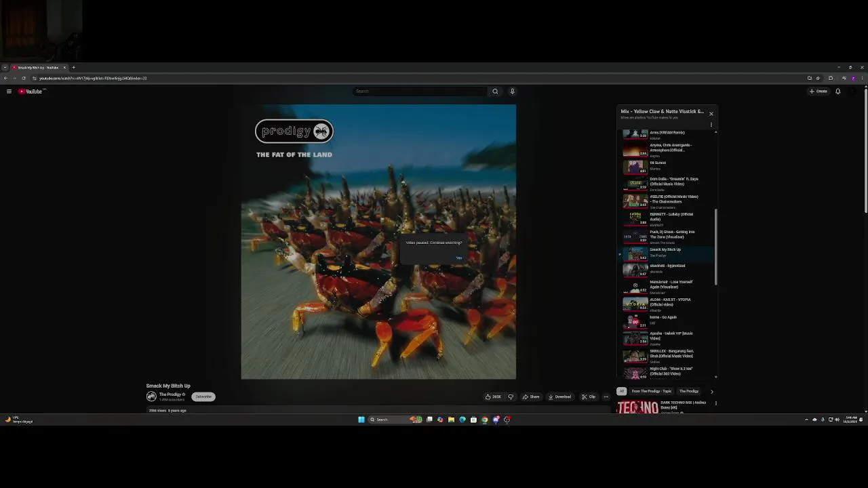Click the YouTube search input field
Image resolution: width=868 pixels, height=488 pixels.
pos(420,91)
